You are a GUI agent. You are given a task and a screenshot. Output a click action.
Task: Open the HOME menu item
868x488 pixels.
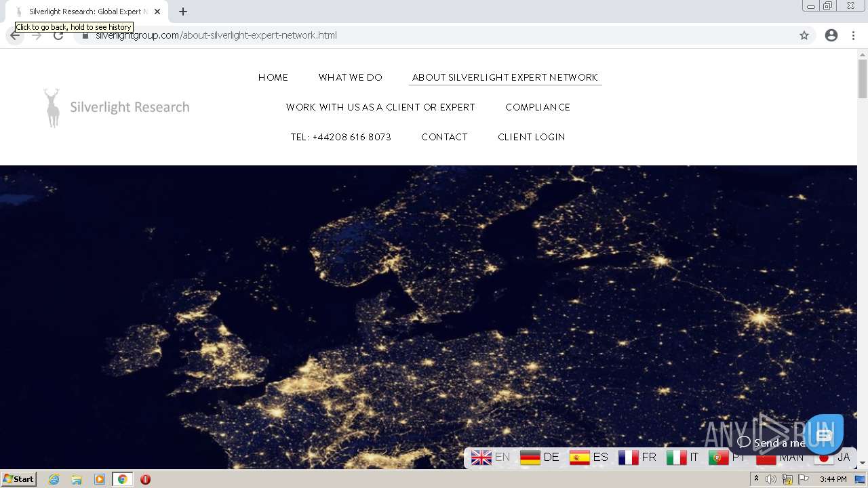(273, 77)
